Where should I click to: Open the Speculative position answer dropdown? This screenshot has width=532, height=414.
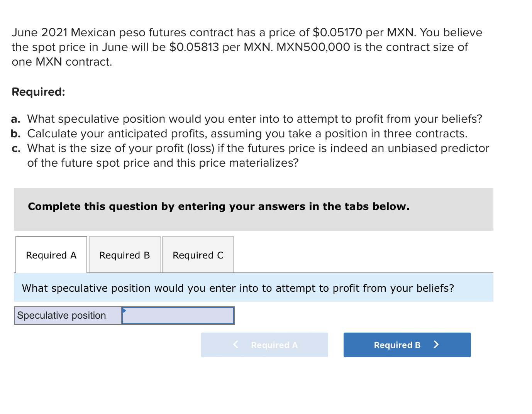point(178,316)
